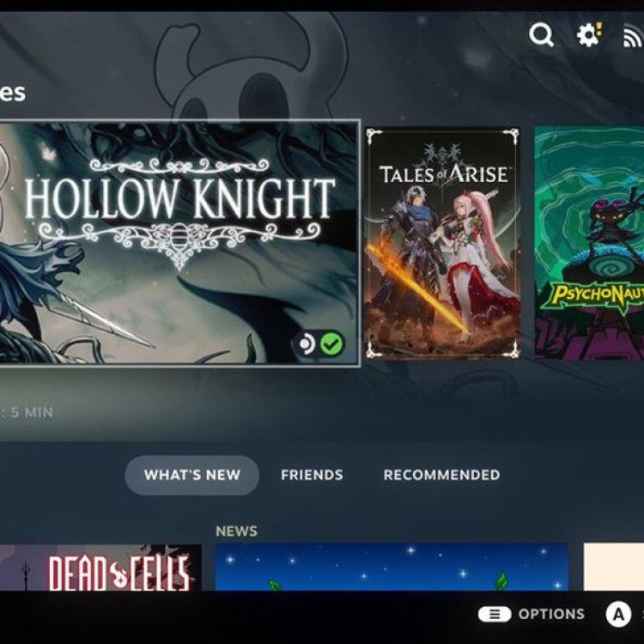Click the Options menu button glyph

click(495, 615)
